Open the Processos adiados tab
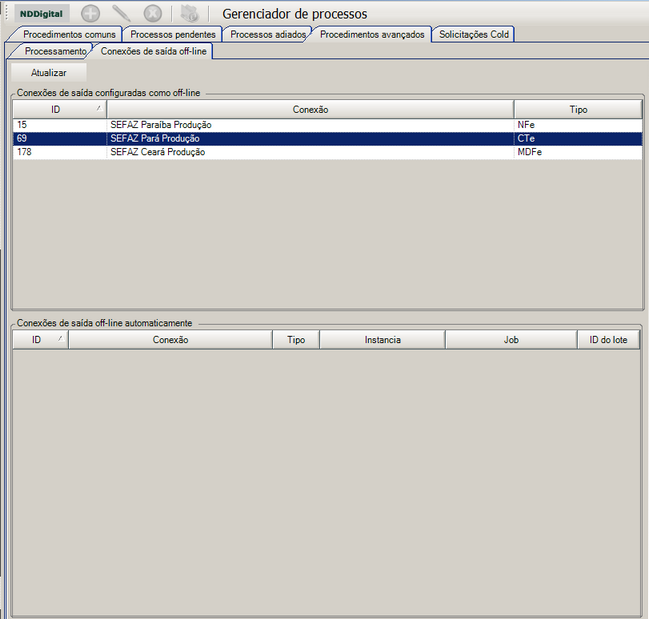 [x=268, y=34]
